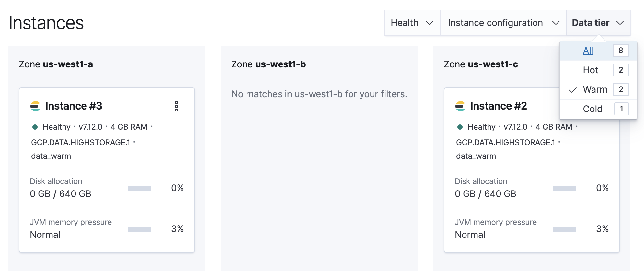Click the healthy status dot on Instance #3
Image resolution: width=644 pixels, height=278 pixels.
point(36,127)
